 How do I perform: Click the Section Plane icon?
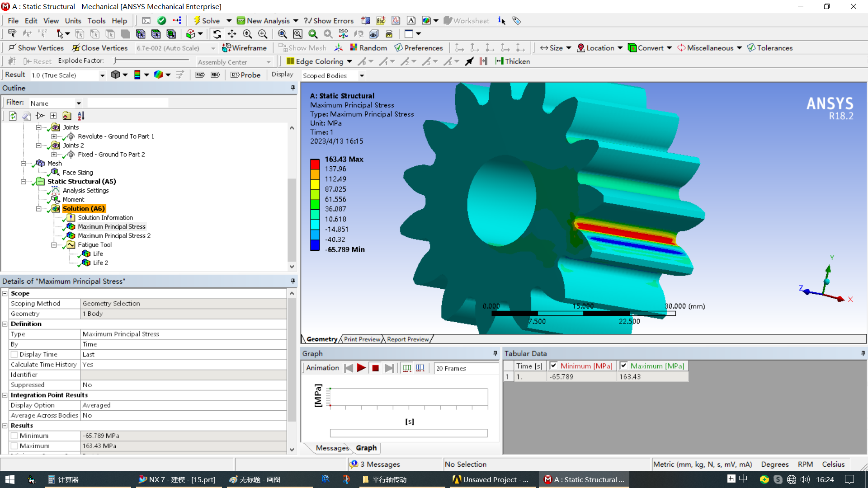click(x=366, y=21)
